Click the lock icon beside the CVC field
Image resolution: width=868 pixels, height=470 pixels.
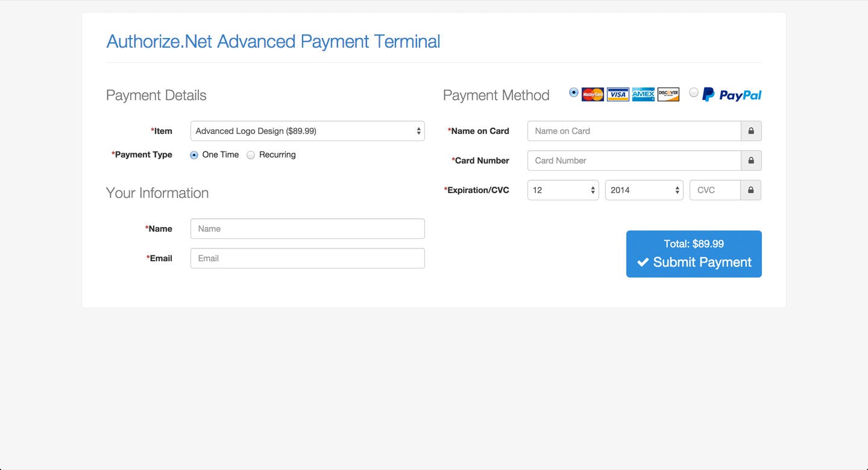tap(751, 190)
